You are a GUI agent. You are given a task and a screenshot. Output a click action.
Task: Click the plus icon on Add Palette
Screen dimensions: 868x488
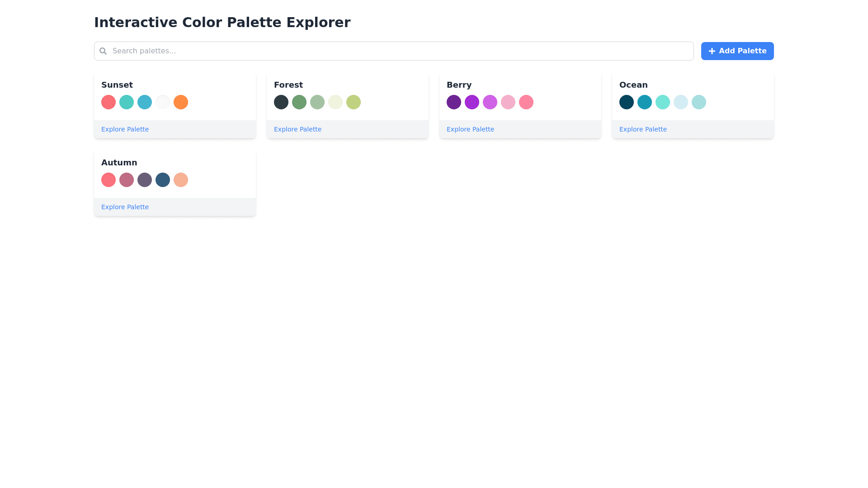click(712, 51)
